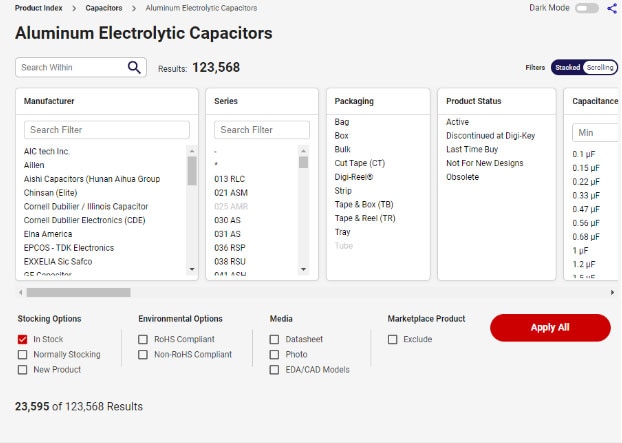Enable the RoHS Compliant checkbox
Viewport: 622px width, 443px height.
pos(144,340)
